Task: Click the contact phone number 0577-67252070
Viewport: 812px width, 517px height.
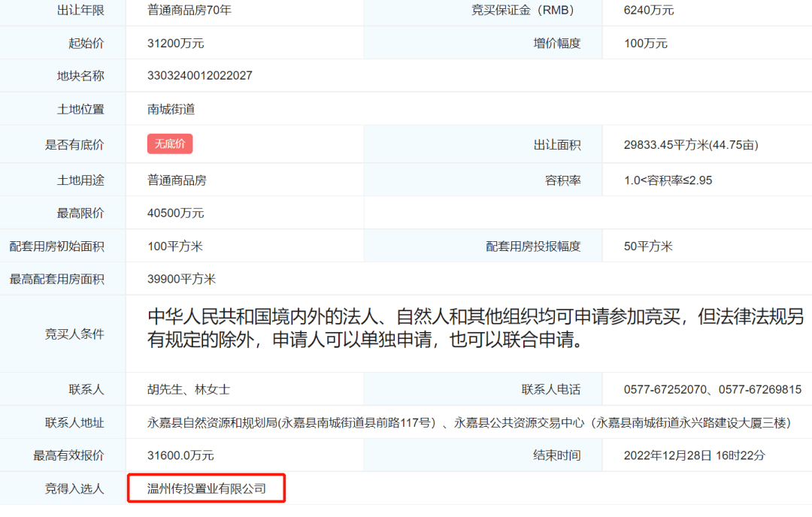Action: [x=665, y=390]
